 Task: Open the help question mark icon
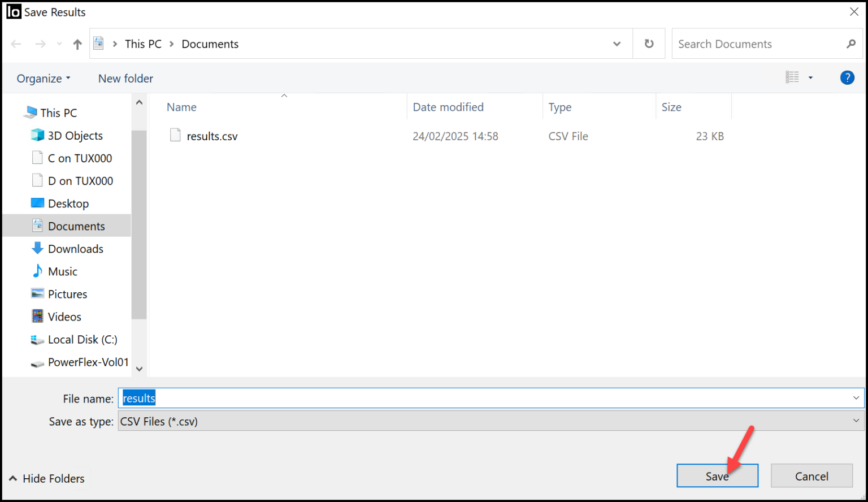[x=847, y=77]
